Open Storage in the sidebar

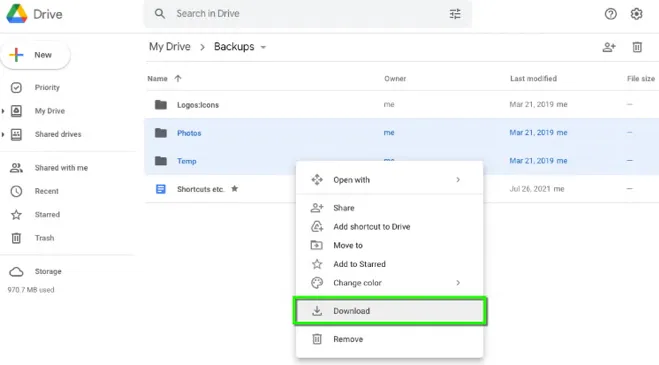click(x=48, y=272)
